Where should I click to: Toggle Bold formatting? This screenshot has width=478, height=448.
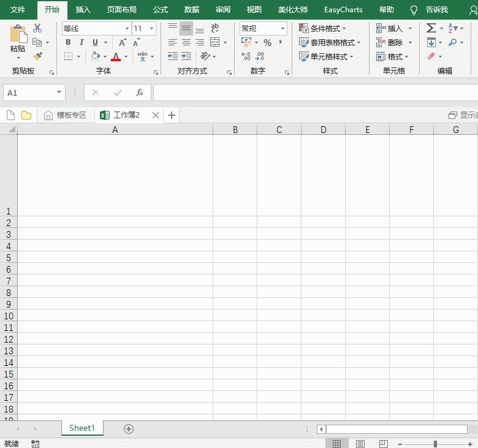[68, 42]
